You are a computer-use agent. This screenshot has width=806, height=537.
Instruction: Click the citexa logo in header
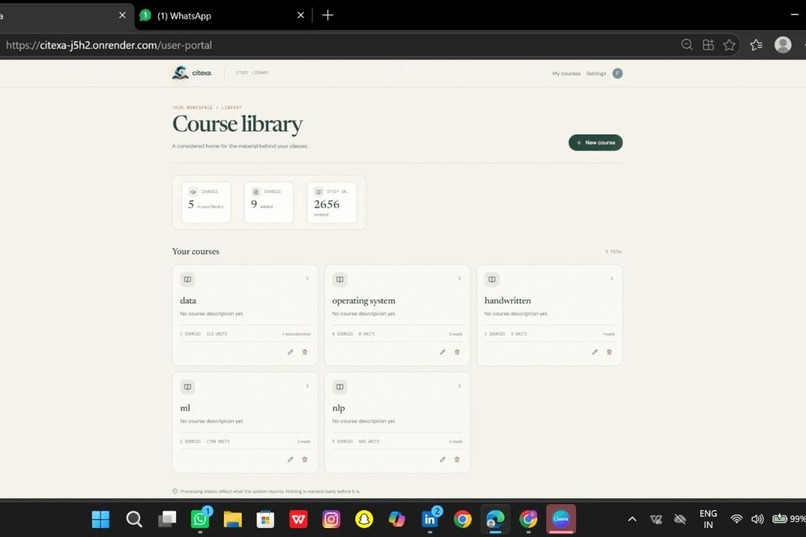pos(192,73)
